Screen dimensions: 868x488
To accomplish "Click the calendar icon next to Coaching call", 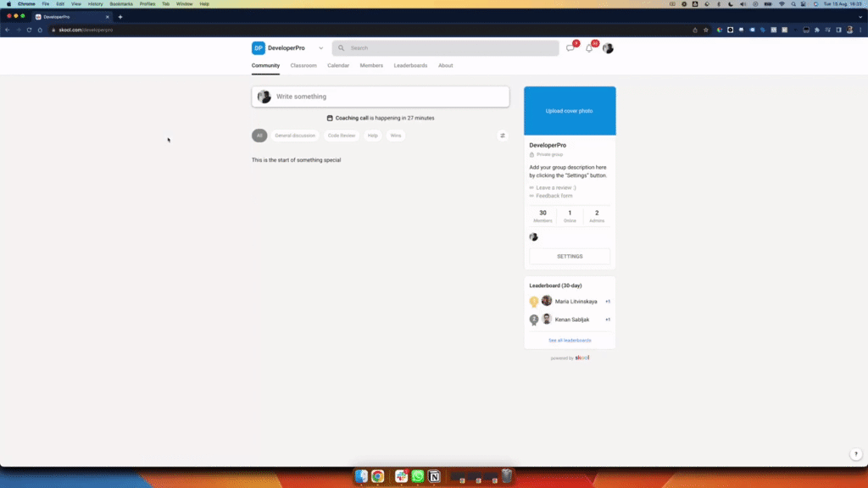I will coord(329,118).
